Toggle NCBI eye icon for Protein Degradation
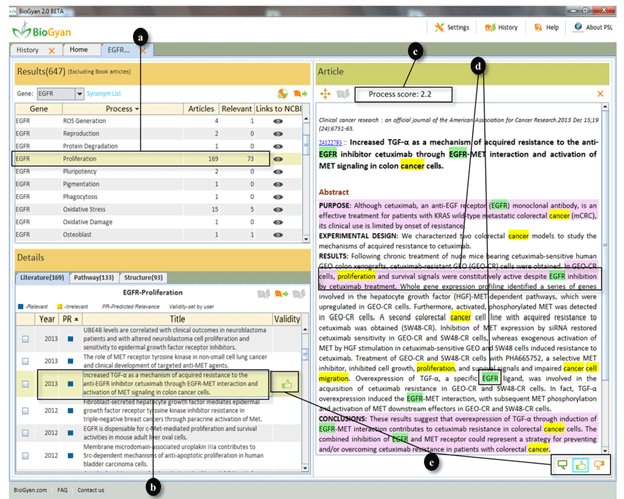This screenshot has height=499, width=624. click(278, 146)
